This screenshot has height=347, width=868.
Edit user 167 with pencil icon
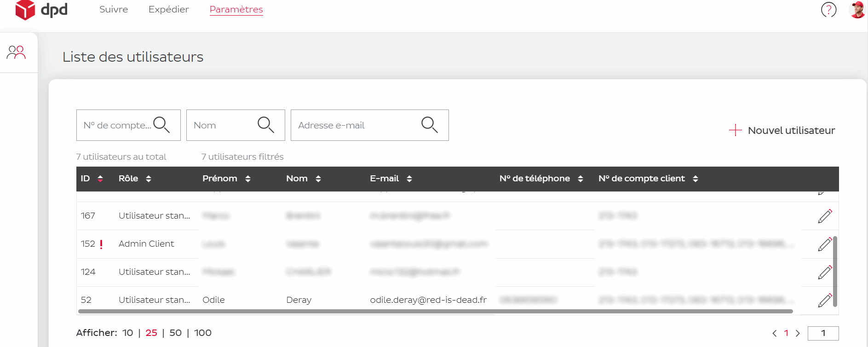825,216
